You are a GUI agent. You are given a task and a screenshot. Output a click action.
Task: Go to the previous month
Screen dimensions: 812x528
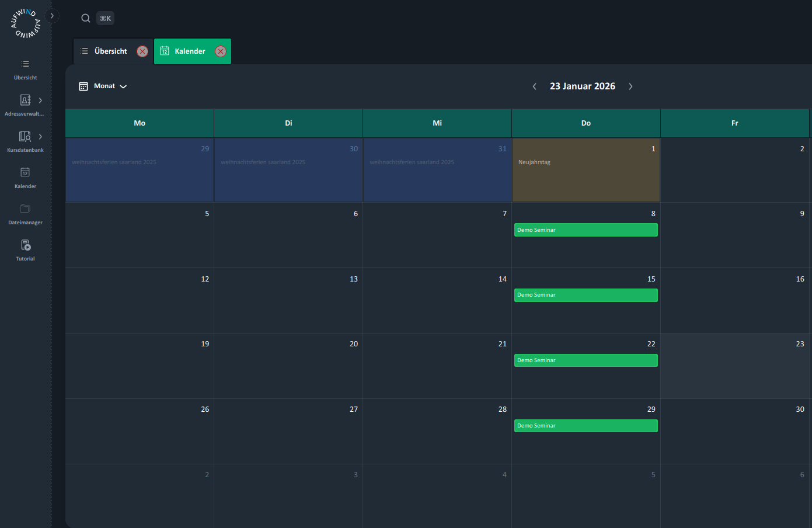click(534, 86)
